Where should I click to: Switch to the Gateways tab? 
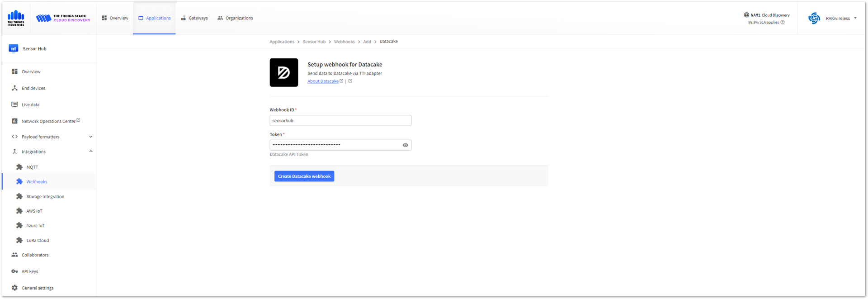(x=194, y=18)
